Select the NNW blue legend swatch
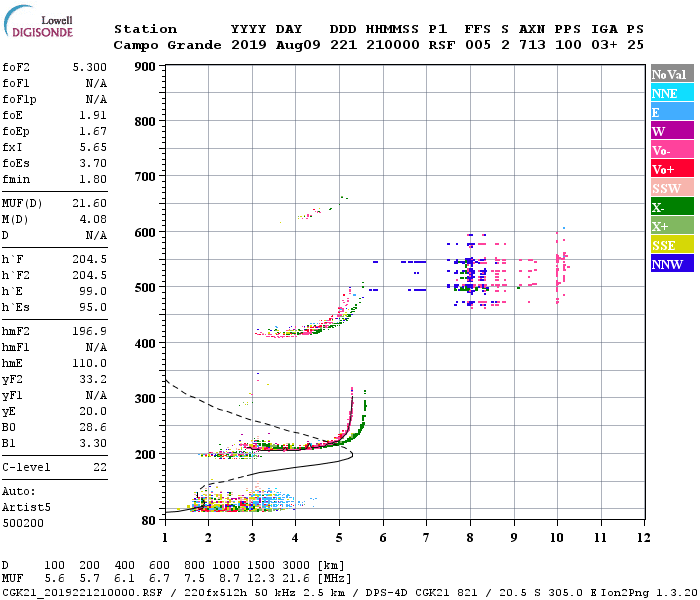This screenshot has height=600, width=700. 672,263
